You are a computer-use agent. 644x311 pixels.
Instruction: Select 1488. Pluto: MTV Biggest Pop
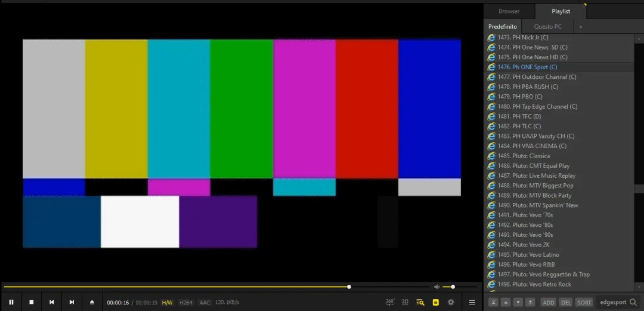559,186
